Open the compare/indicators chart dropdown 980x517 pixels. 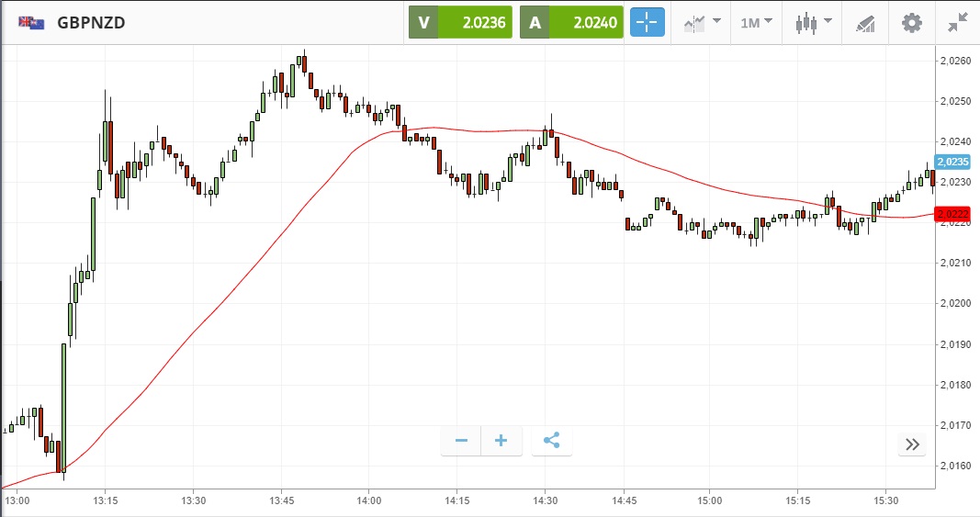(701, 23)
